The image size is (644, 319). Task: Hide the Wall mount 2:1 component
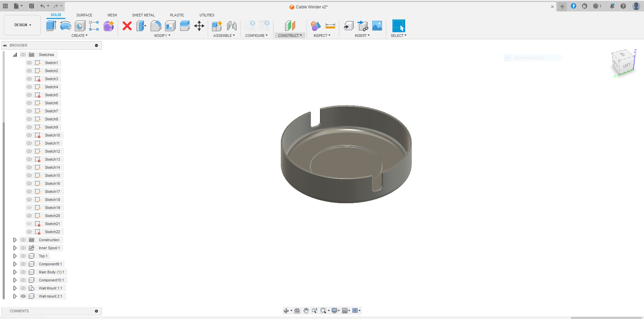click(23, 296)
